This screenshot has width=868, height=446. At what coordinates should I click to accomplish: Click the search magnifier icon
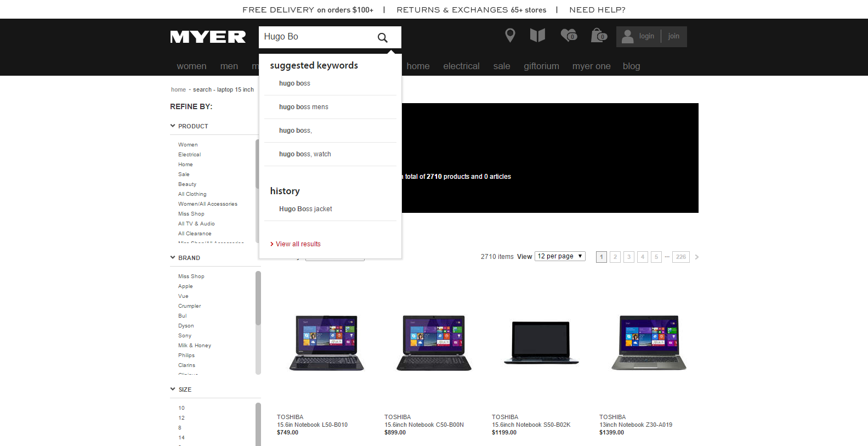pos(382,37)
